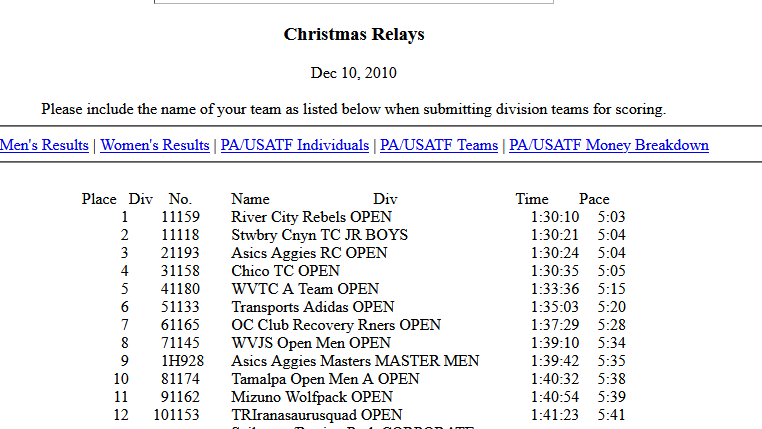View the PA/USATF Money Breakdown link
Viewport: 762px width, 429px height.
coord(608,145)
